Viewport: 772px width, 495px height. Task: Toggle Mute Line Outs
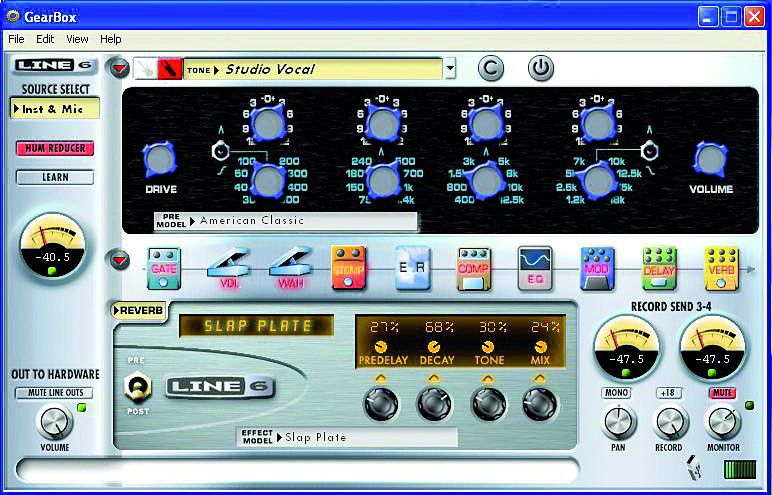tap(54, 393)
